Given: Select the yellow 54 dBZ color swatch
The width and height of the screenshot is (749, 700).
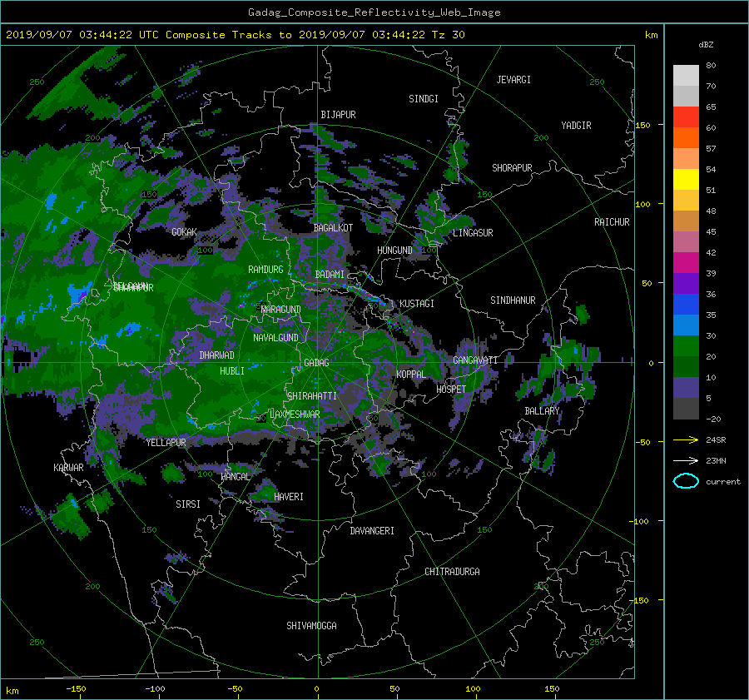Looking at the screenshot, I should click(686, 179).
